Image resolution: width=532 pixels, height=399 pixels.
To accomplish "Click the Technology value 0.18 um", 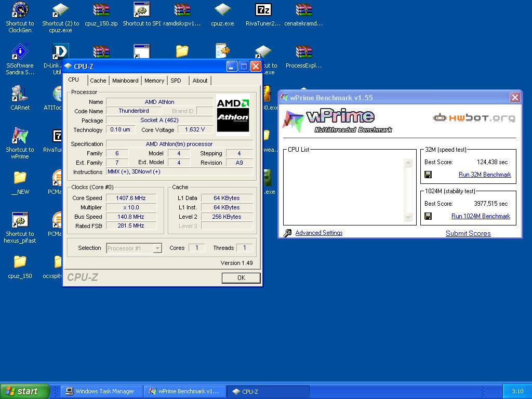I will (121, 129).
